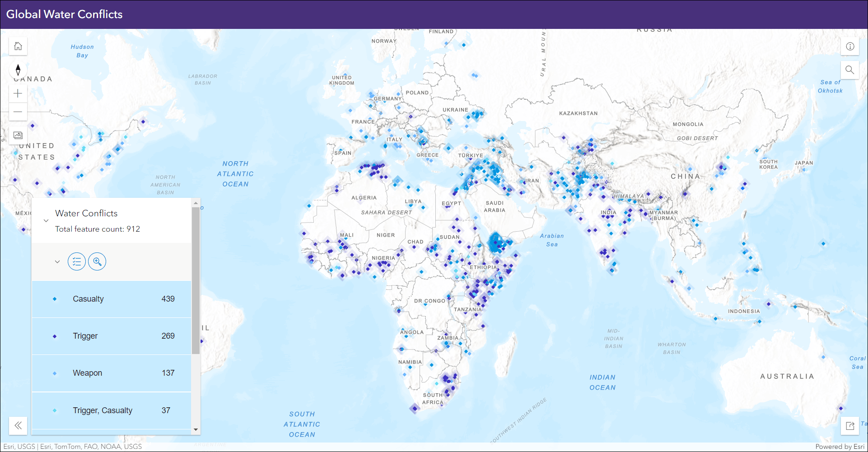
Task: Click the zoom-to-features magnifier icon
Action: click(x=97, y=261)
